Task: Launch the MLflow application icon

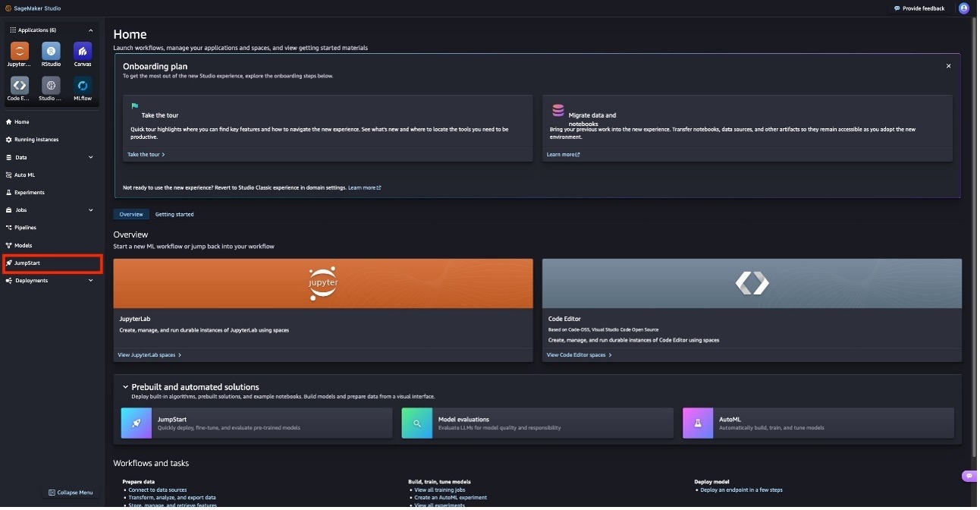Action: 83,85
